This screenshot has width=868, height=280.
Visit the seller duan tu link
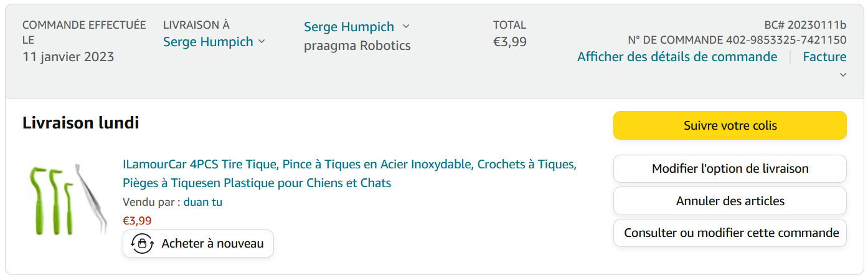point(203,202)
